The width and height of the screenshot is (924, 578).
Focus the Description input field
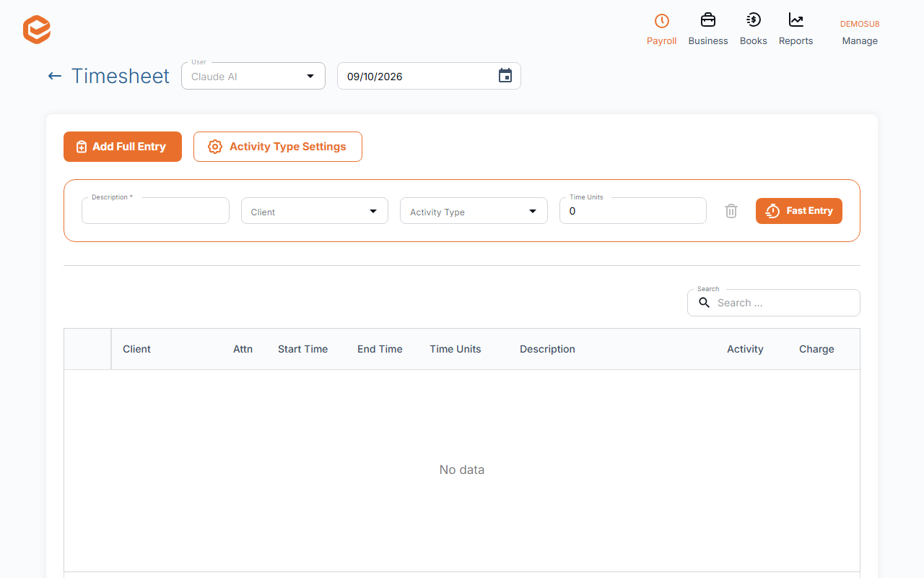[x=155, y=211]
